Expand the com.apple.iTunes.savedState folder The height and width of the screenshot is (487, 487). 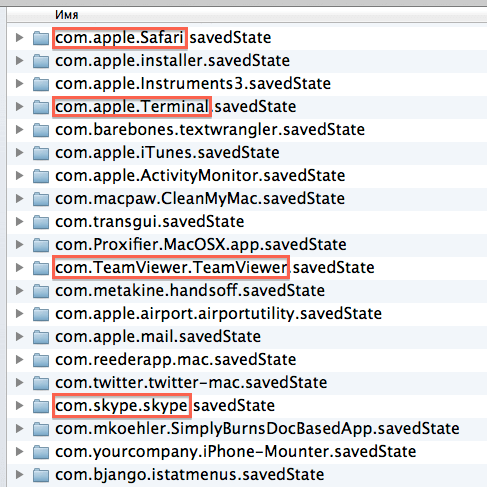(19, 152)
